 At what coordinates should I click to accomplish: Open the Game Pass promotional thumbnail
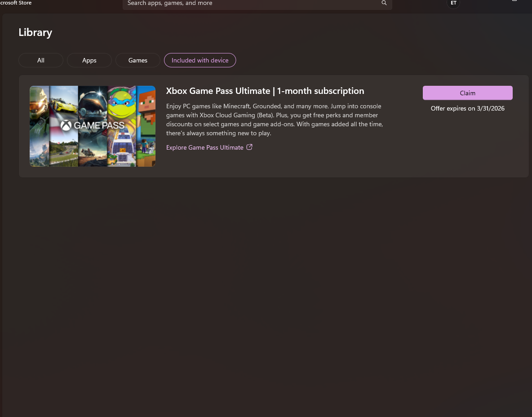click(93, 126)
